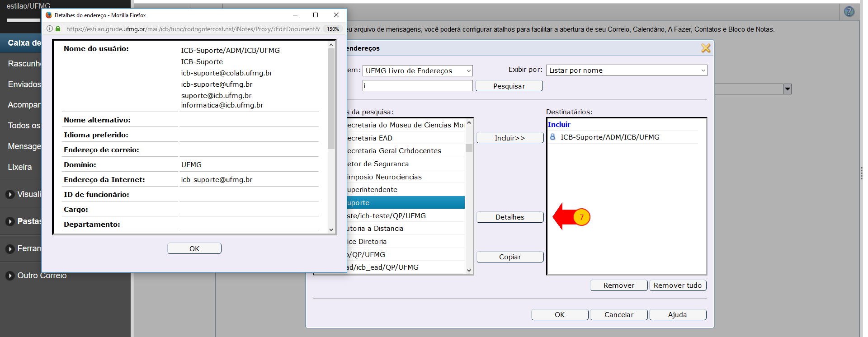Open the Listar por nome dropdown

(x=626, y=70)
